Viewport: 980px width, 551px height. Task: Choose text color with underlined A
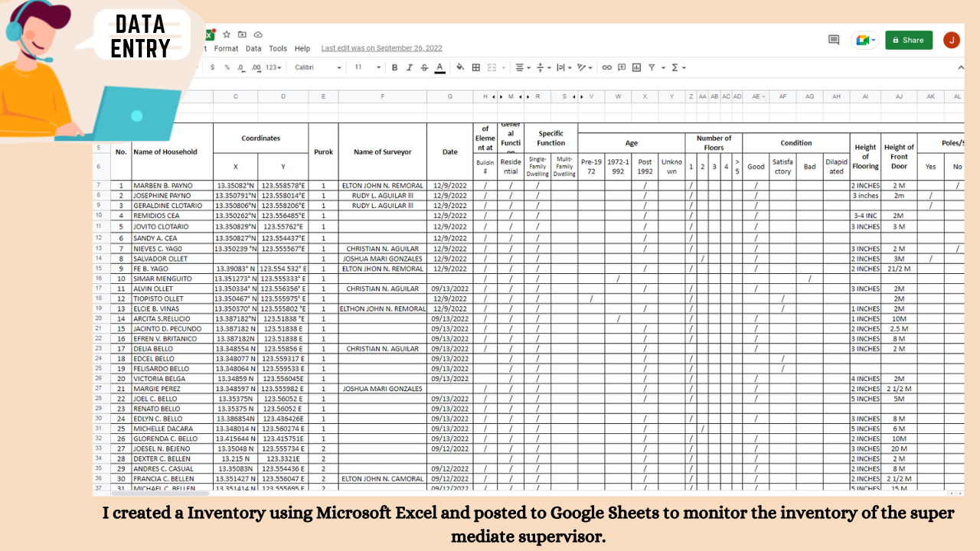[439, 67]
